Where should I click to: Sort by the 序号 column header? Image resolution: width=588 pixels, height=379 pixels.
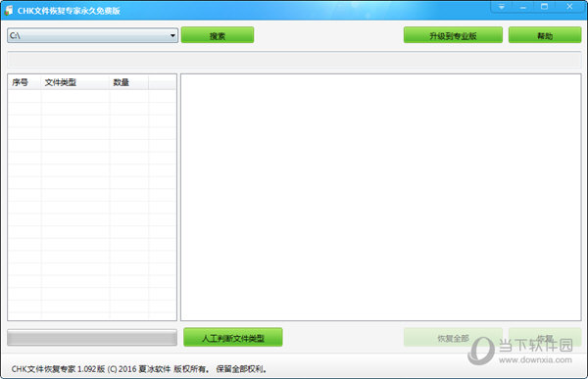24,82
